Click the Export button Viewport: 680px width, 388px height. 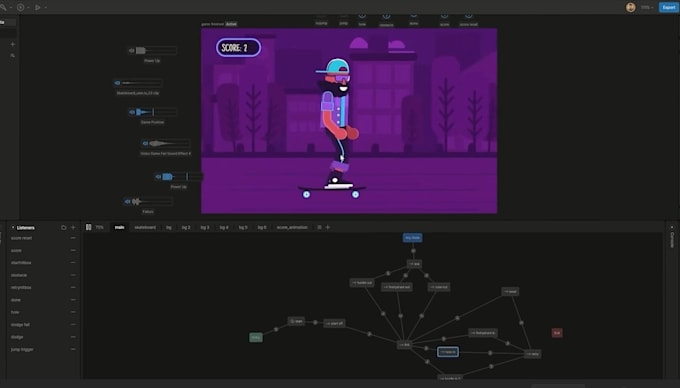[668, 7]
